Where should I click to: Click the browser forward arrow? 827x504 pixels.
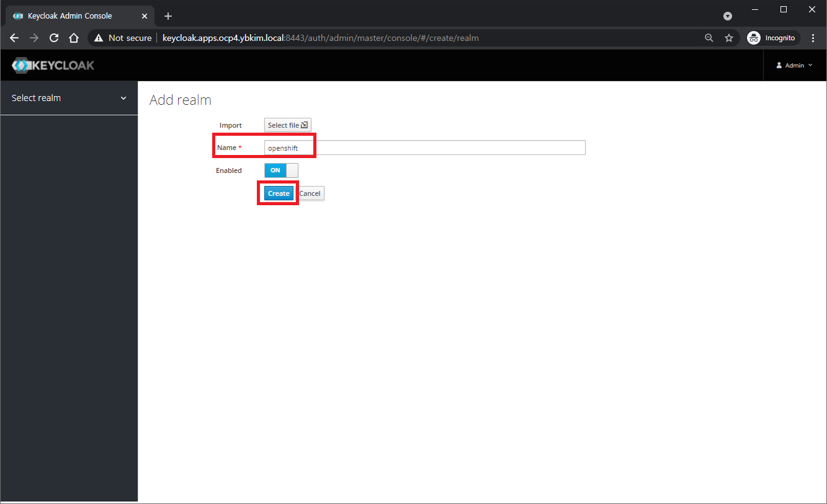34,38
